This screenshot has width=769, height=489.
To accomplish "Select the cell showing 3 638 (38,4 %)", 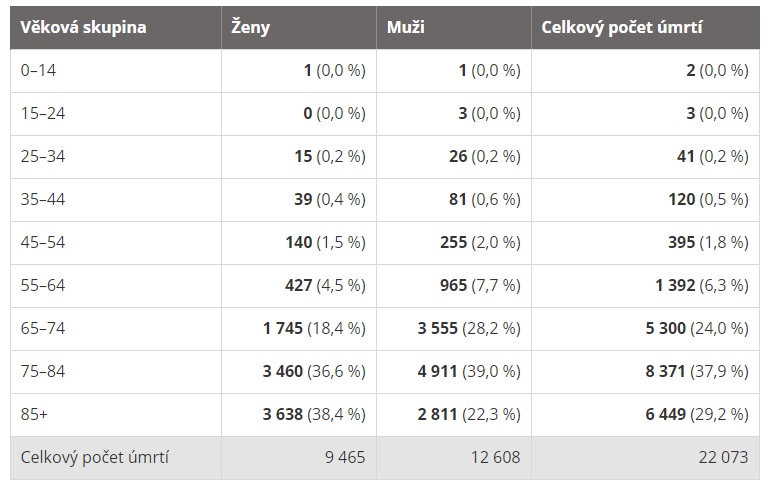I will coord(299,415).
